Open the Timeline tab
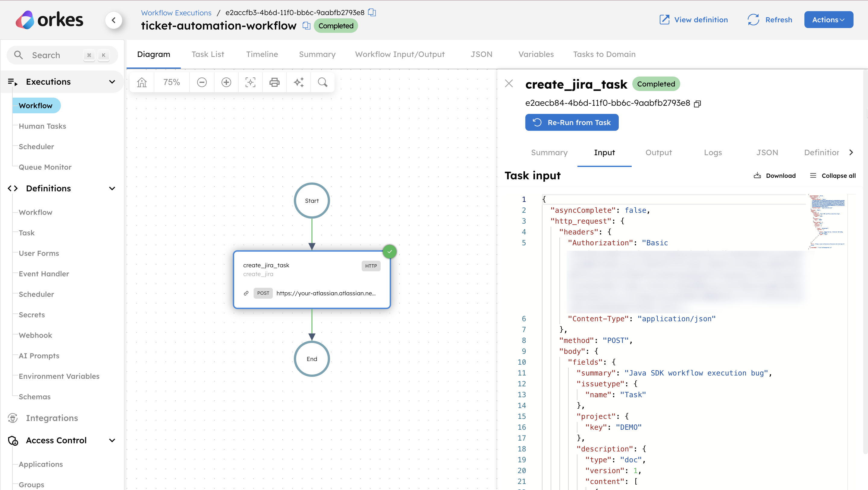Screen dimensions: 868x490 [262, 54]
